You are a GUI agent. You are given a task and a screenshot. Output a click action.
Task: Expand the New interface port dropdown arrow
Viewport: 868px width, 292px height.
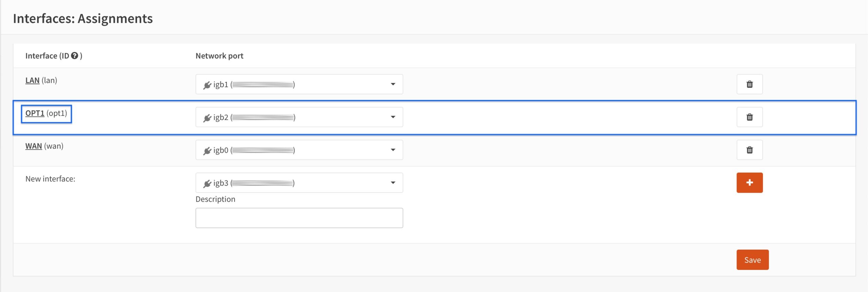coord(393,183)
